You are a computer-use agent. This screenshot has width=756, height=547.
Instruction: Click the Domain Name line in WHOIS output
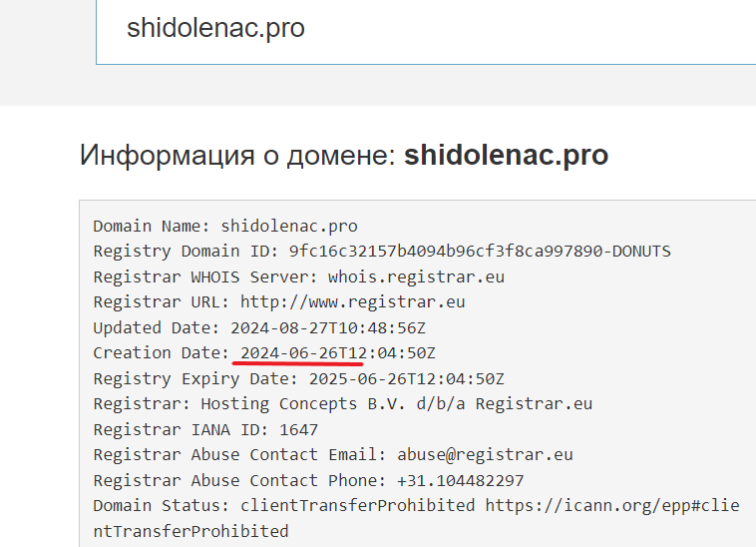click(225, 226)
